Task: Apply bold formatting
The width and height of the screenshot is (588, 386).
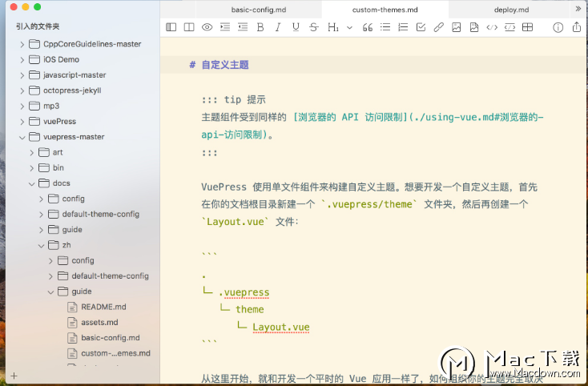Action: point(260,27)
